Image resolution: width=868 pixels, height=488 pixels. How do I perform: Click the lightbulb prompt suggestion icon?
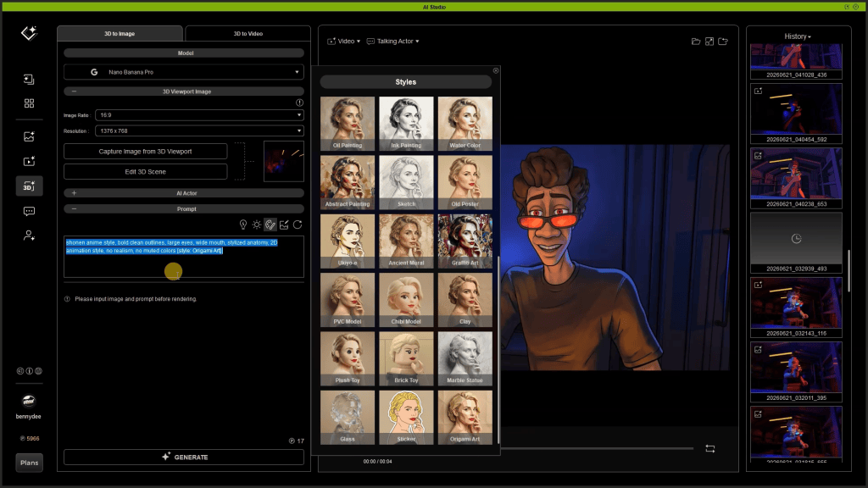[243, 225]
